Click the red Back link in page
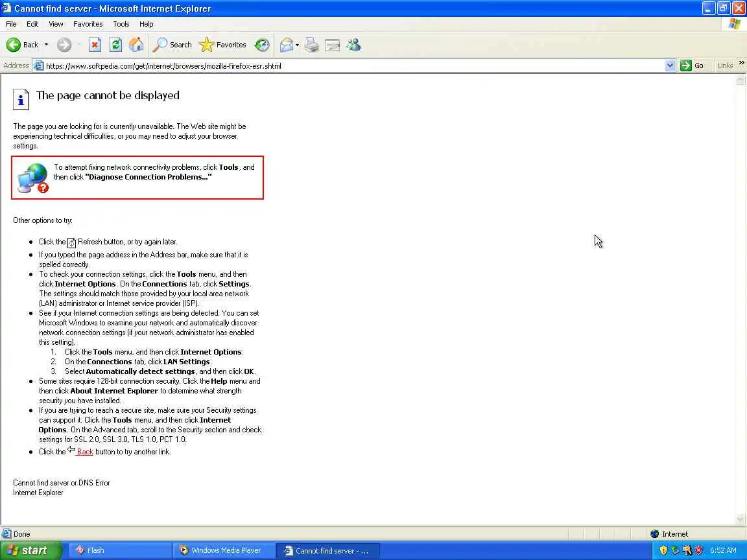747x560 pixels. pyautogui.click(x=85, y=451)
